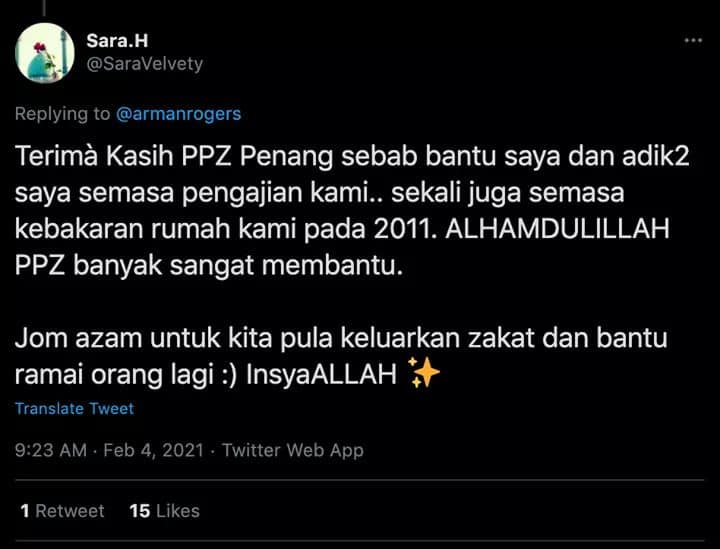The image size is (720, 549).
Task: Open the 9:23 AM timestamp
Action: click(x=51, y=450)
